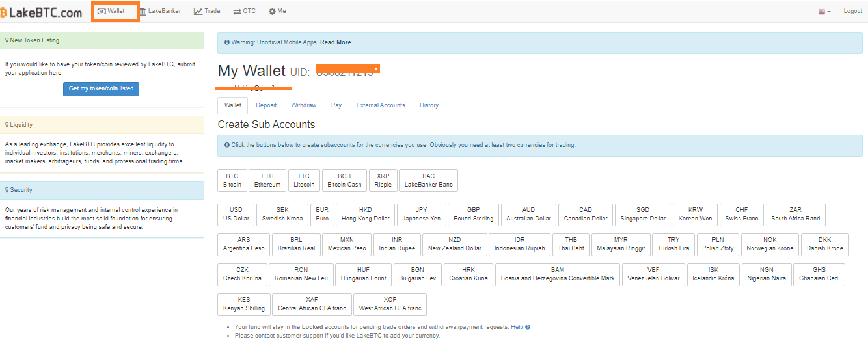Create INR Indian Rupee sub account
This screenshot has width=868, height=346.
[397, 245]
